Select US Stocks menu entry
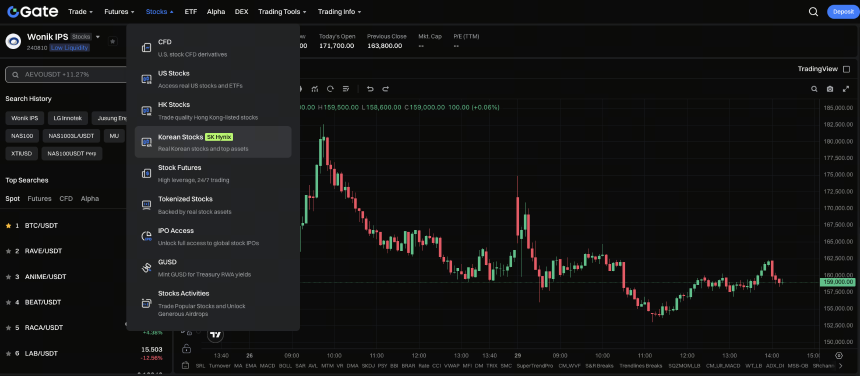The height and width of the screenshot is (376, 860). click(x=213, y=79)
